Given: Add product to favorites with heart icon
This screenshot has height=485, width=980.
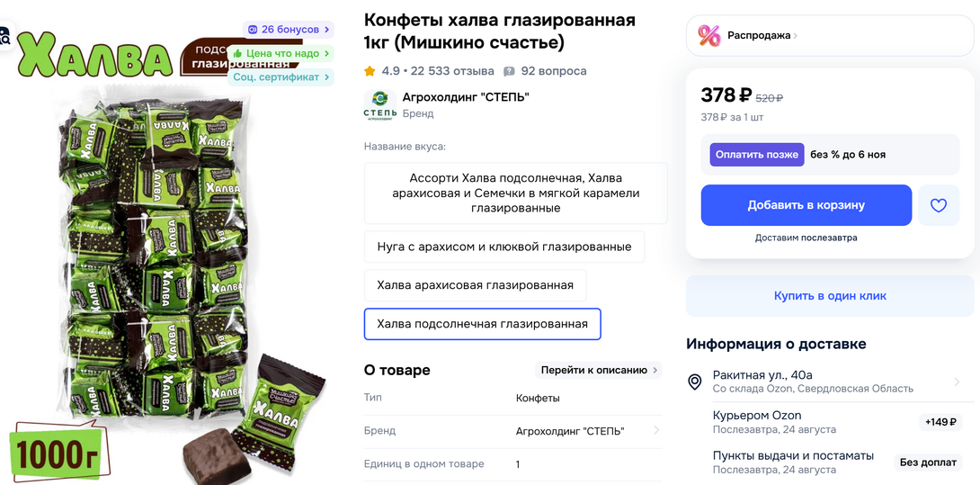Looking at the screenshot, I should (939, 205).
